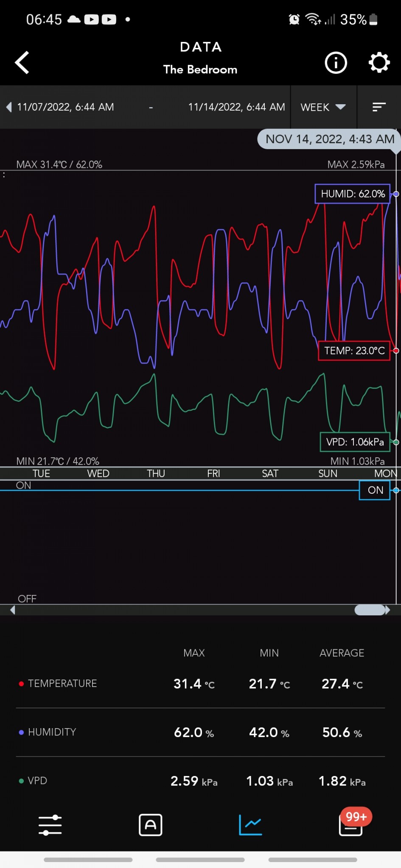Click the chart horizontal scrollbar thumb

click(x=370, y=610)
